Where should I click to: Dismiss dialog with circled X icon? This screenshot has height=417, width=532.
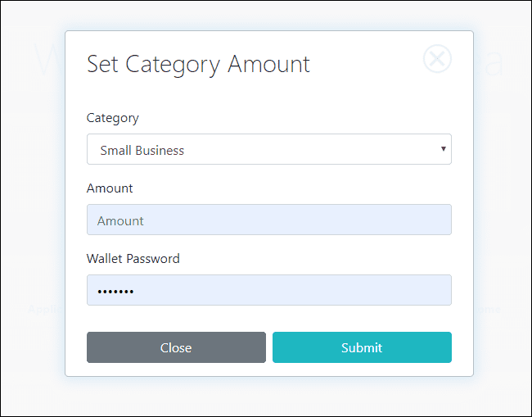coord(437,59)
